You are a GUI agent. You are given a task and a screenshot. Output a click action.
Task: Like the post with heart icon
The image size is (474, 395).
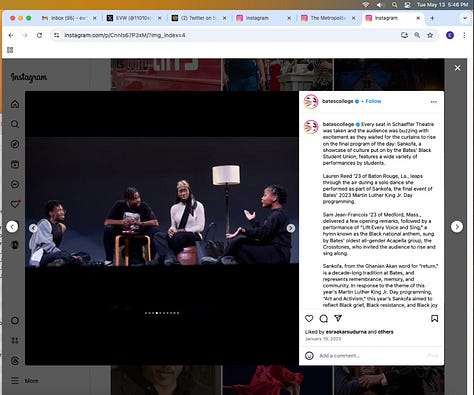309,318
